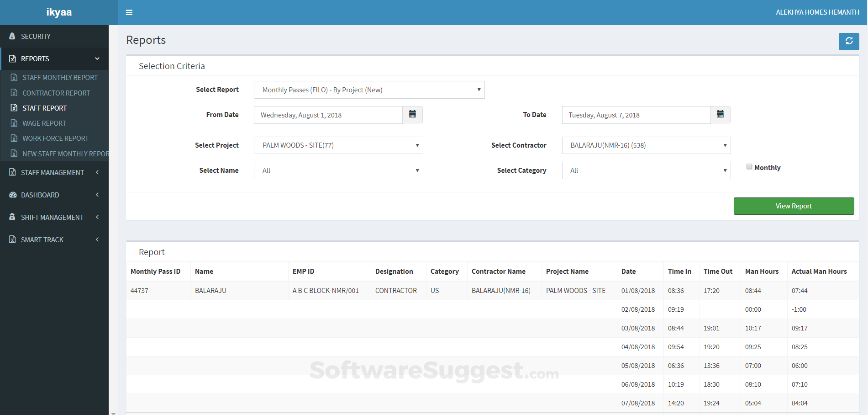Open the From Date calendar icon
This screenshot has width=868, height=415.
[x=412, y=115]
